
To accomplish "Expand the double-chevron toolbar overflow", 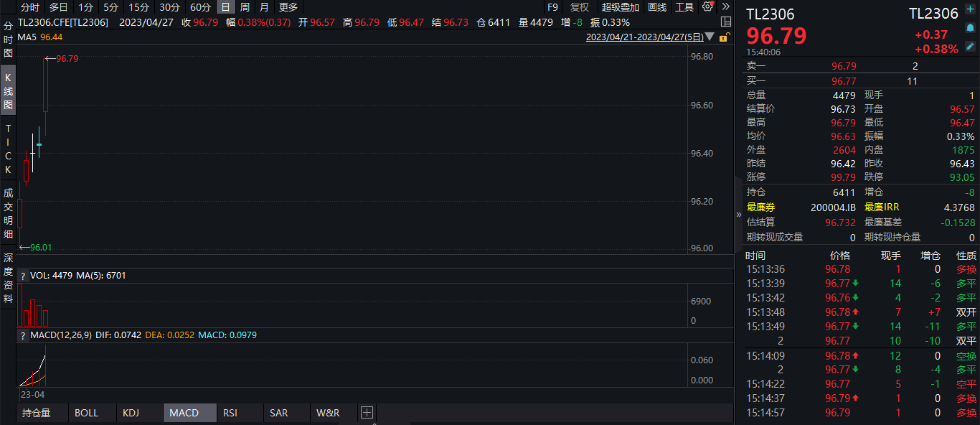I will (725, 6).
